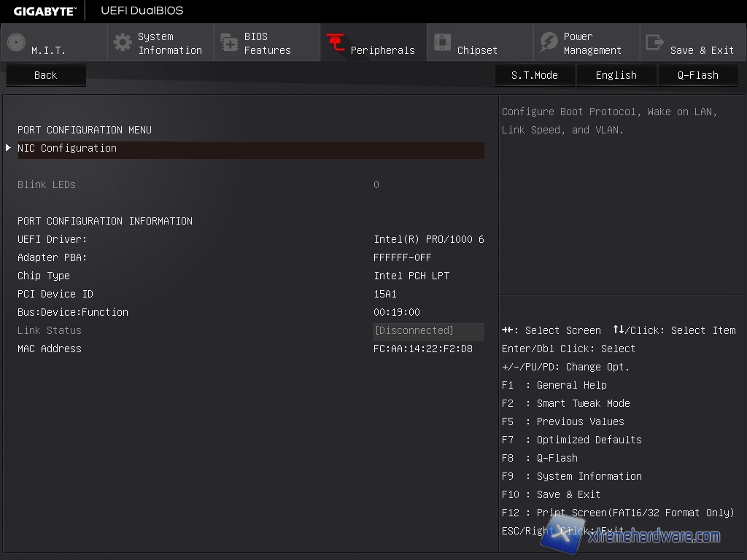Click the System Information gear icon
This screenshot has width=747, height=560.
(123, 42)
